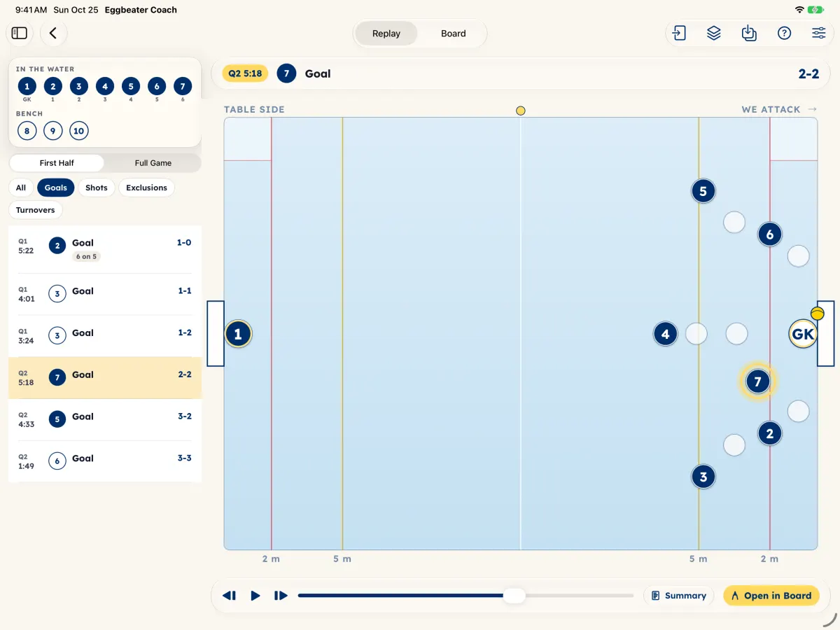Select bench player cap 8
Image resolution: width=840 pixels, height=630 pixels.
(27, 131)
